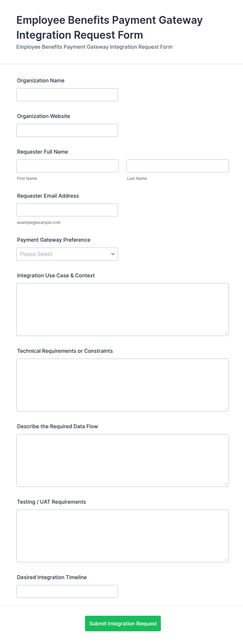Click the Integration Use Case & Context textarea
Screen dimensions: 243x644
point(123,309)
